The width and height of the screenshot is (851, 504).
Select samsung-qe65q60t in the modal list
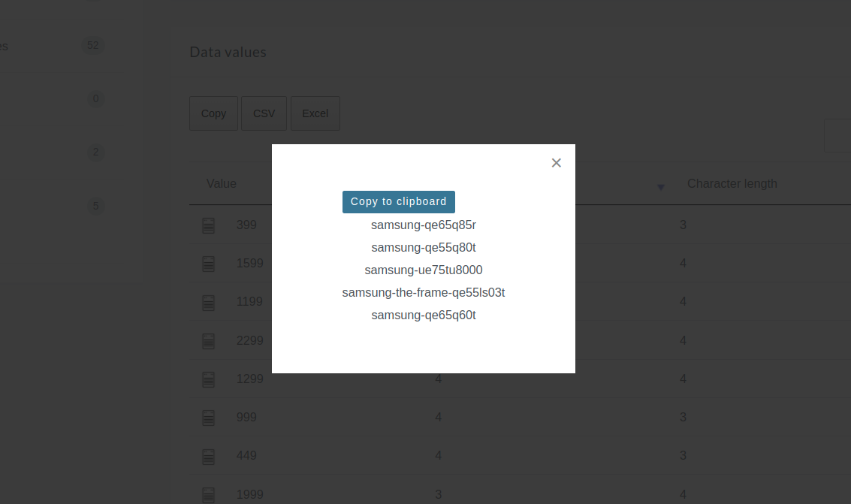point(424,315)
